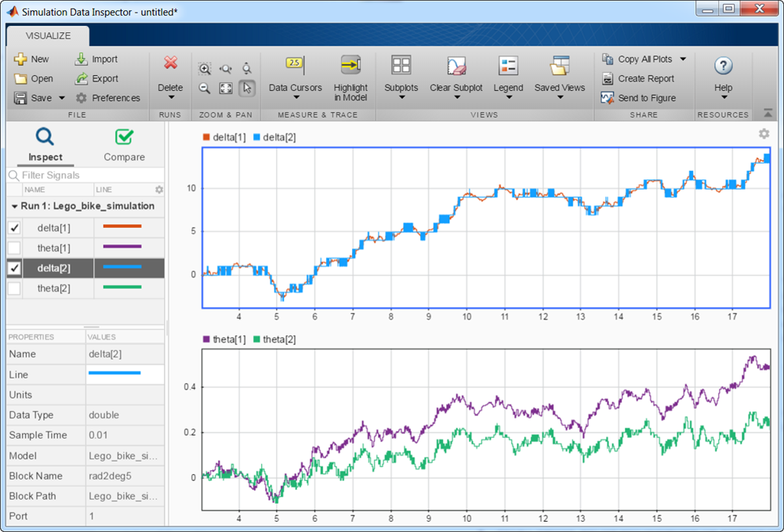
Task: Click the Data Cursors icon
Action: 295,65
